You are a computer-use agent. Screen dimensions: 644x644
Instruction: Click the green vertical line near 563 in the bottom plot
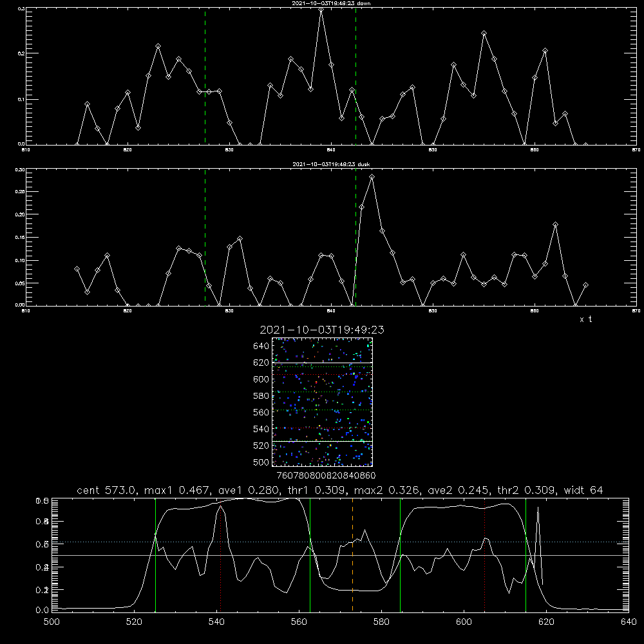310,554
